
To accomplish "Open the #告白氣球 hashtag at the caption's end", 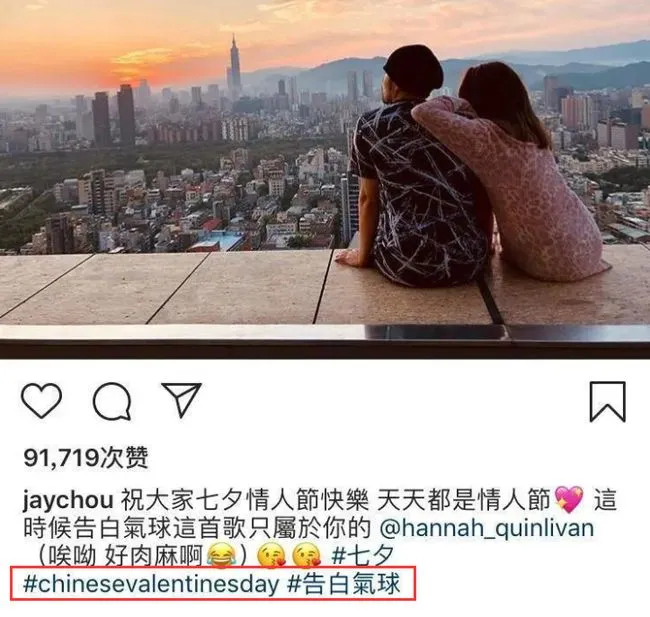I will (x=344, y=584).
